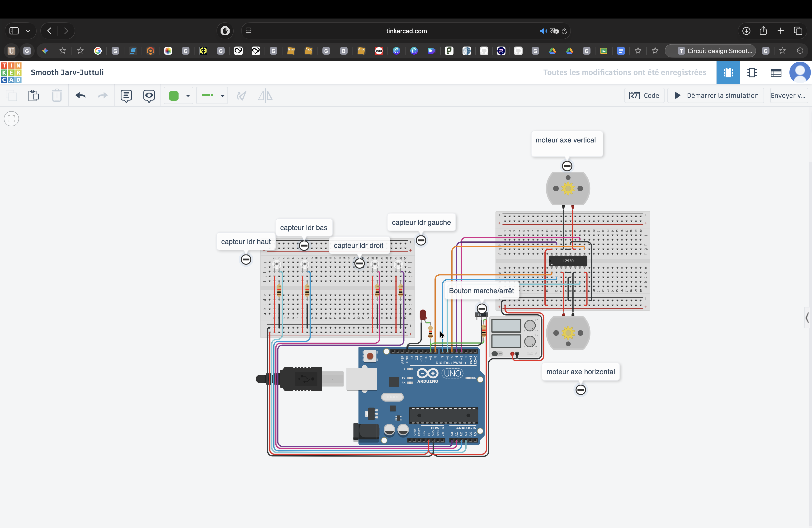Expand the right components panel arrow

point(807,318)
